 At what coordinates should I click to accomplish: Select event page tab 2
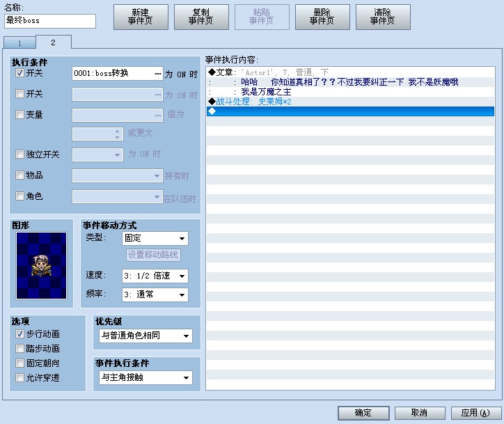54,42
